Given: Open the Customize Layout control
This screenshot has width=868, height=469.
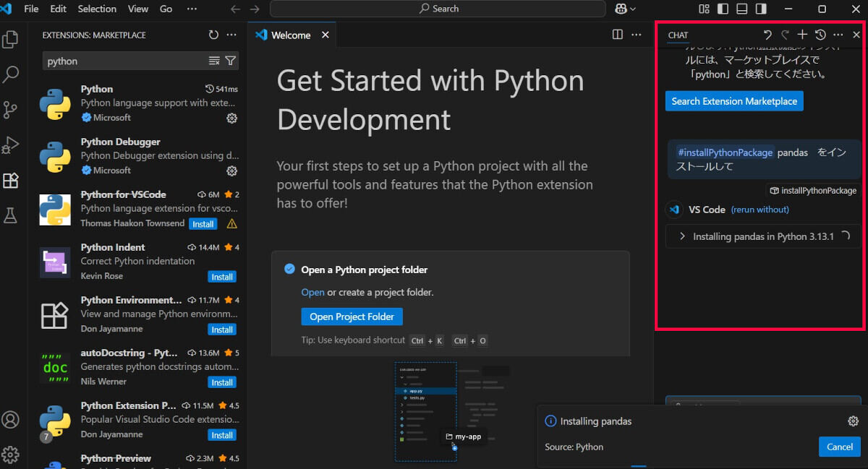Looking at the screenshot, I should (x=705, y=9).
